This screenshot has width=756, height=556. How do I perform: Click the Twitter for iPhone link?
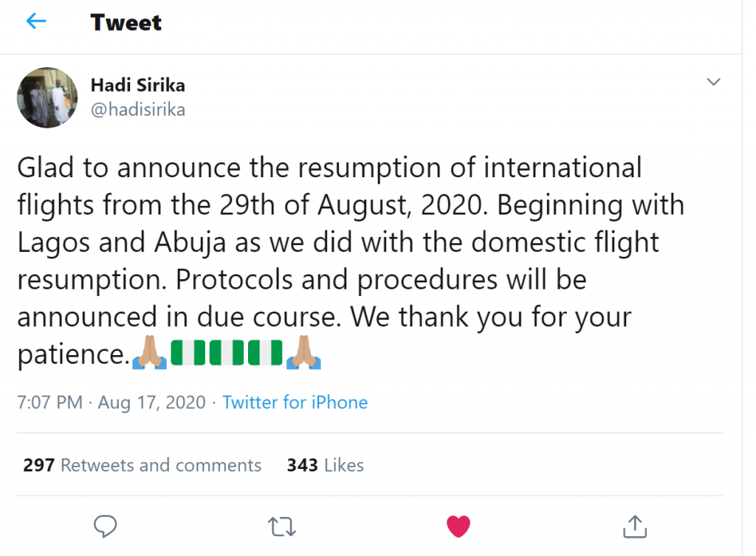pos(295,402)
